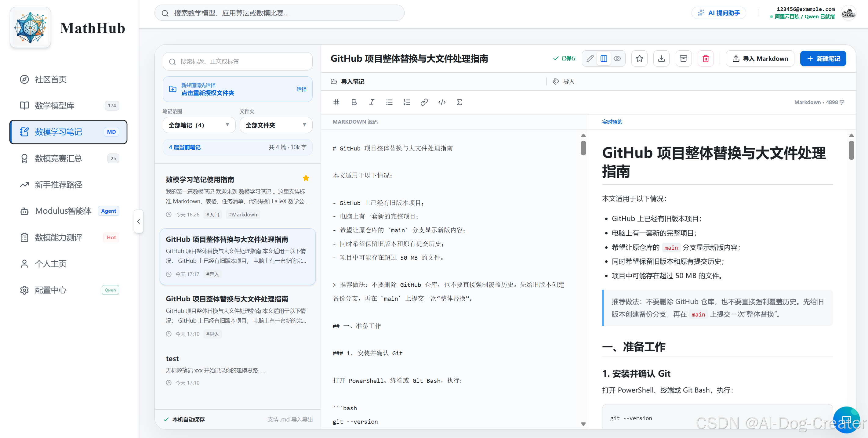This screenshot has width=868, height=438.
Task: Go to 社区首页 in sidebar
Action: [69, 80]
